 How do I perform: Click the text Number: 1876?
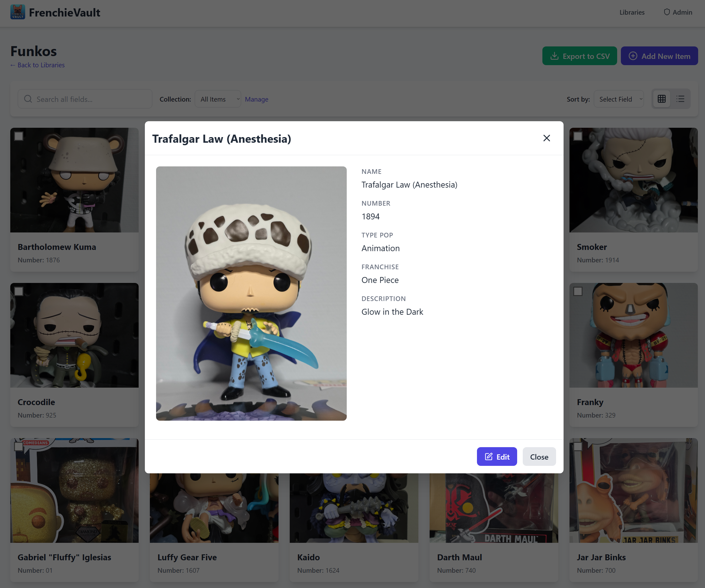point(39,260)
